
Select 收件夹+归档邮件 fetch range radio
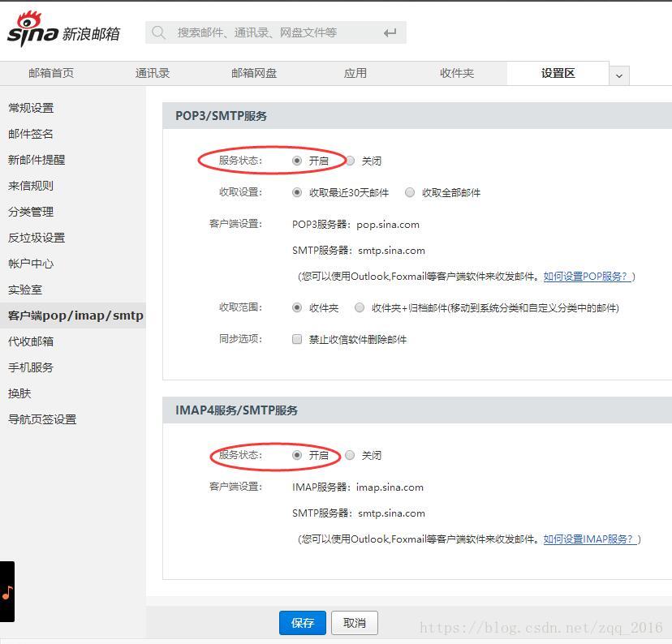(x=360, y=307)
